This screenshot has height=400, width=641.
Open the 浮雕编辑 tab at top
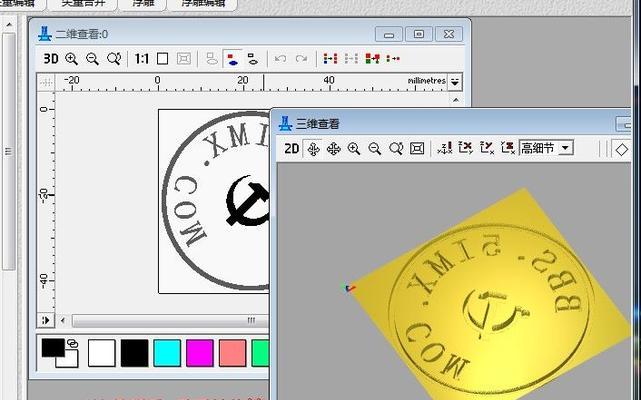coord(203,4)
